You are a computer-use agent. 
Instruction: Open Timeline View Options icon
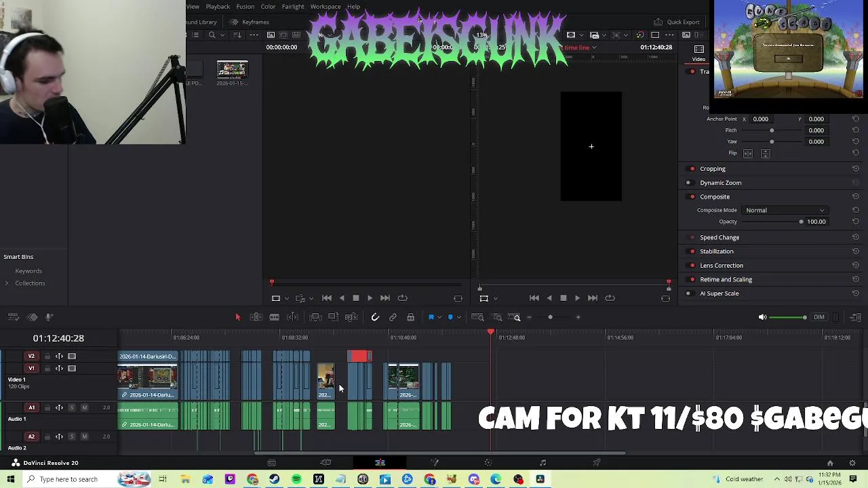pyautogui.click(x=13, y=317)
